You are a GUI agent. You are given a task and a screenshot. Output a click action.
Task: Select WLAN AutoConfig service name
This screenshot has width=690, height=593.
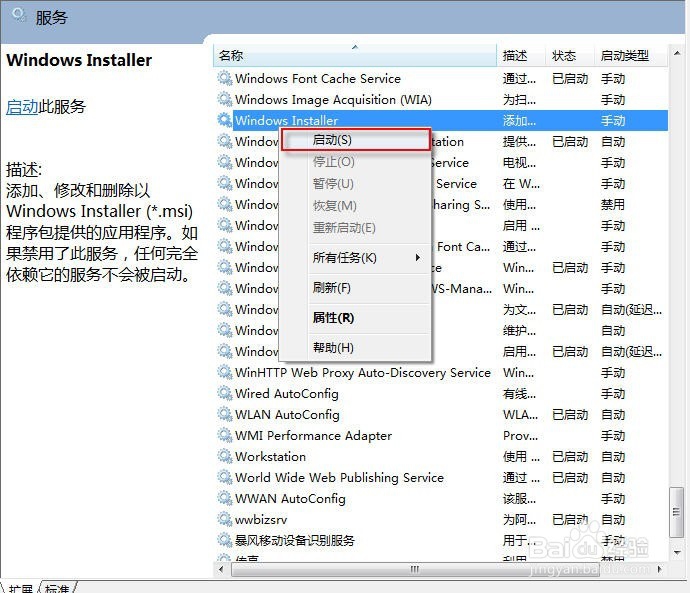pyautogui.click(x=287, y=414)
